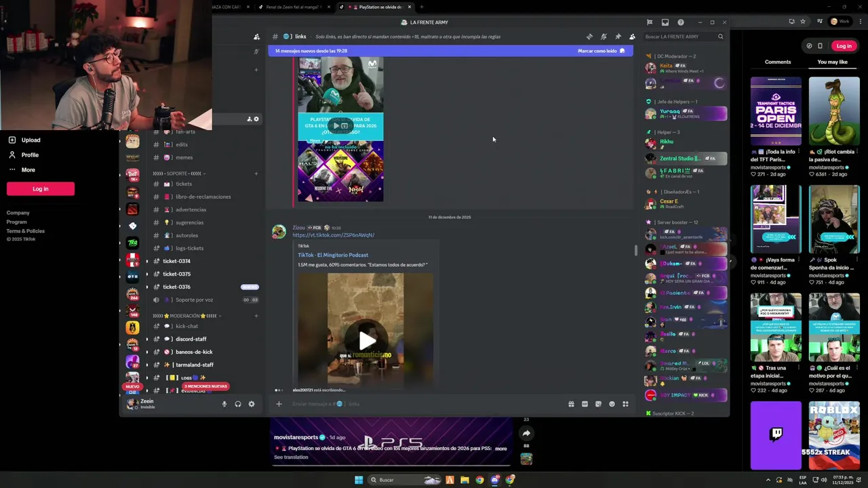
Task: Open attachment plus button in message bar
Action: point(278,404)
